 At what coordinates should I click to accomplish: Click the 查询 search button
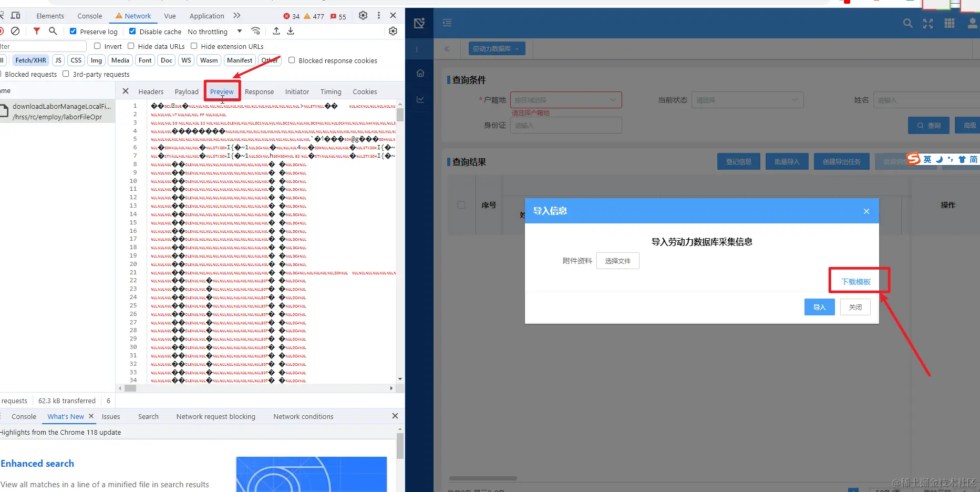(x=929, y=125)
